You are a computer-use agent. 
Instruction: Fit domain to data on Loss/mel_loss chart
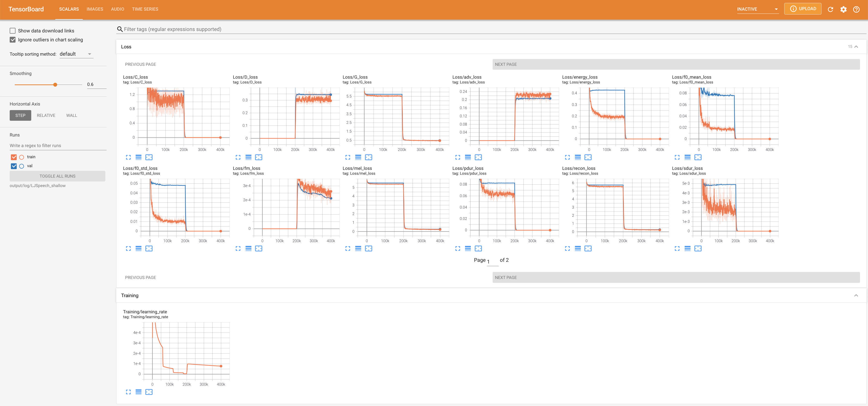[368, 248]
